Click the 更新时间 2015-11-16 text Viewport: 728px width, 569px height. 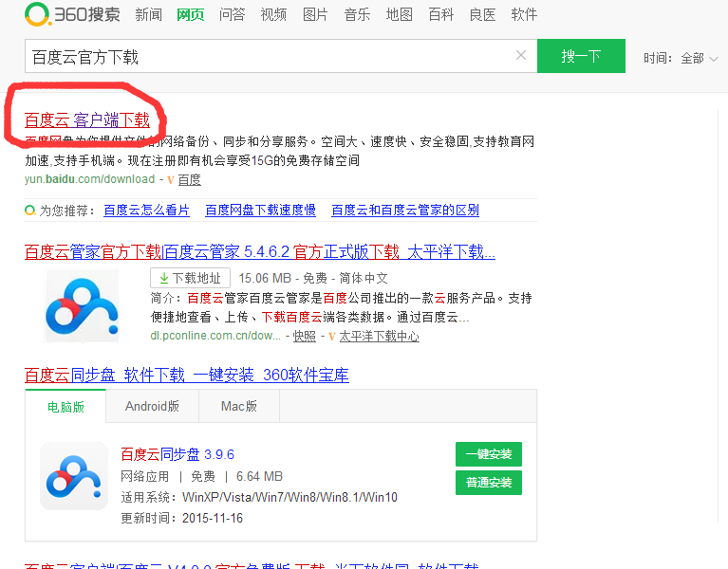click(x=182, y=518)
